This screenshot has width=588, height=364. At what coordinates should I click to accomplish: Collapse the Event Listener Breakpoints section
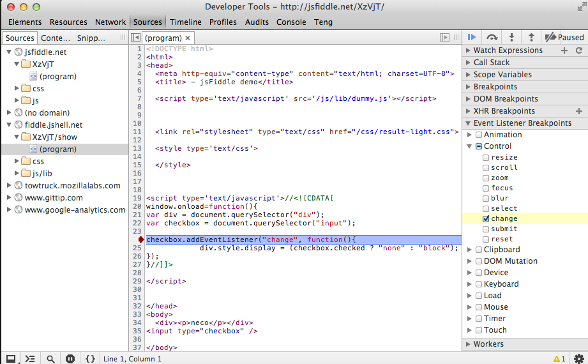point(468,123)
